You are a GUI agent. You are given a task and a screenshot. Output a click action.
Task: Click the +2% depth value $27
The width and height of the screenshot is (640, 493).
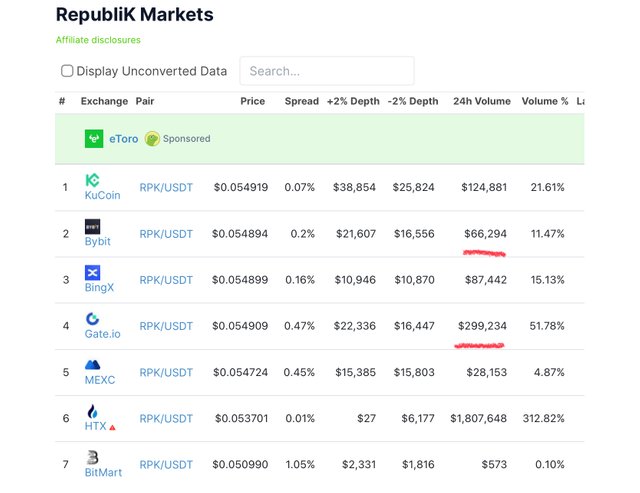[367, 418]
